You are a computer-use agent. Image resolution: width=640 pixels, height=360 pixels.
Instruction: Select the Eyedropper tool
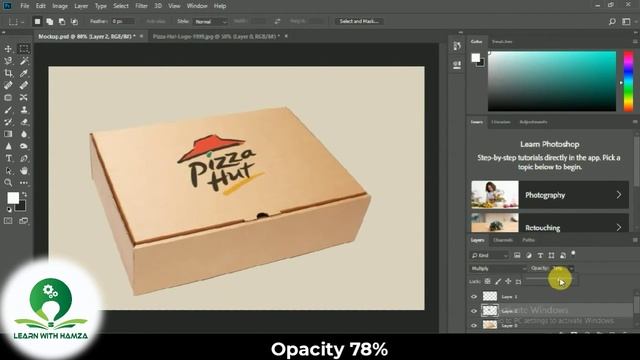point(24,73)
